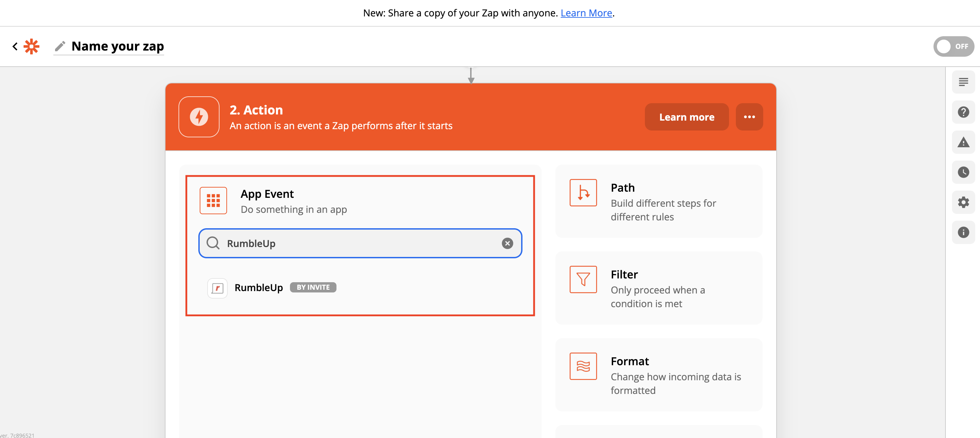Open the settings gear sidebar icon
980x438 pixels.
click(963, 202)
